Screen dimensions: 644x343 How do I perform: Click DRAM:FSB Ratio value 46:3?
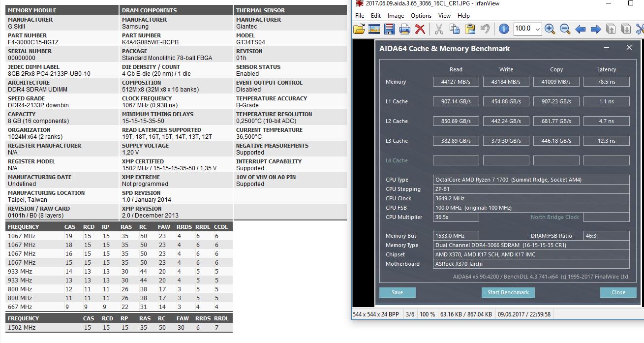pos(607,236)
